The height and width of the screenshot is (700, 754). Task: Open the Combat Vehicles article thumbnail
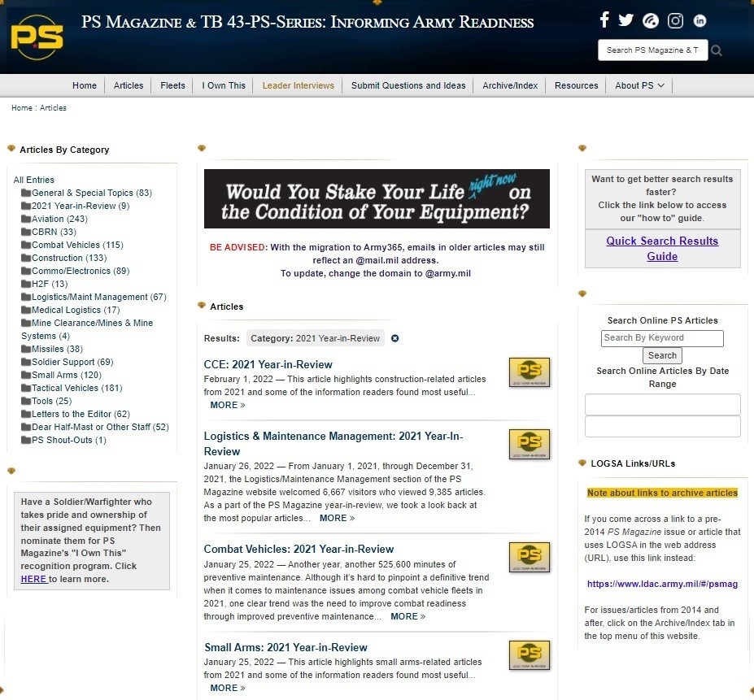(x=530, y=557)
